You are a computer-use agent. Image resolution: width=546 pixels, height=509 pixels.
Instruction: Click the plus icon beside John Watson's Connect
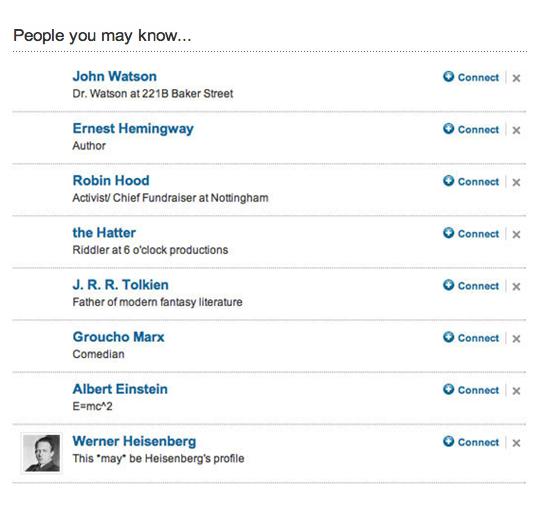[x=448, y=76]
